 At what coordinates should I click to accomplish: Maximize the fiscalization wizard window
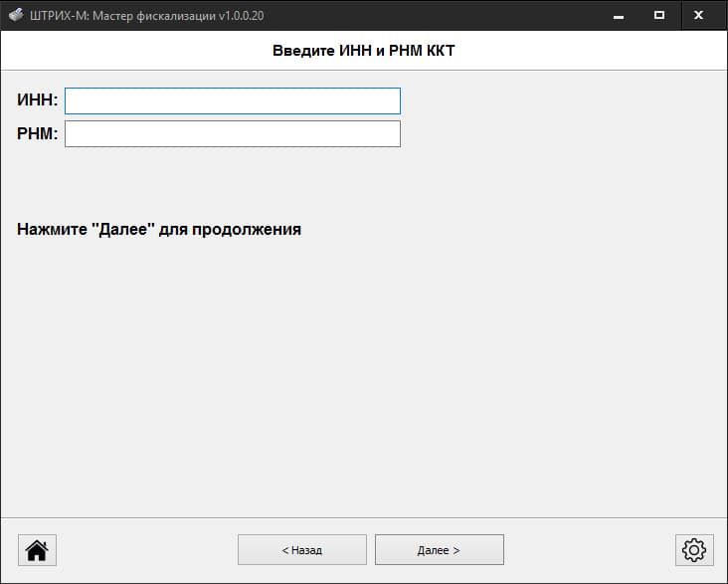tap(658, 15)
